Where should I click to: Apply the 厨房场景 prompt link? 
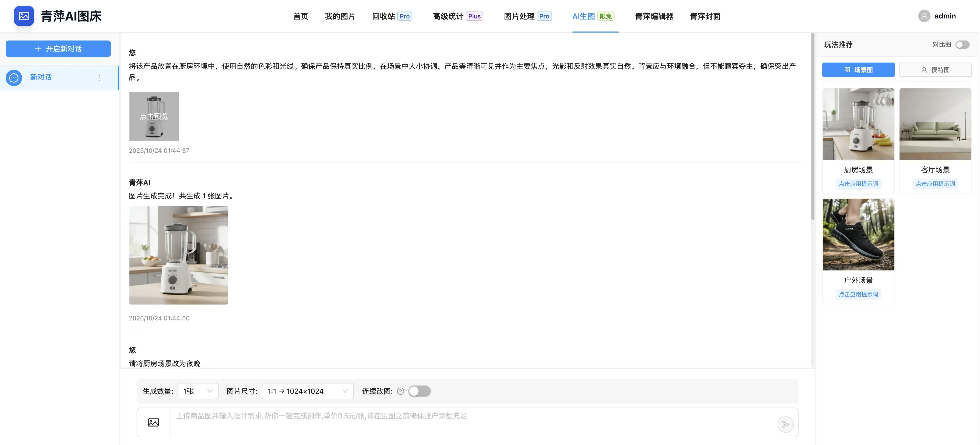click(x=858, y=184)
